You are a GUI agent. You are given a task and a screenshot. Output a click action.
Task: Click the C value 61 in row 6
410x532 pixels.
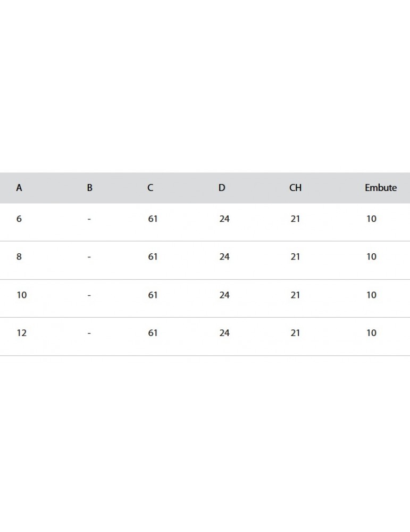click(153, 219)
